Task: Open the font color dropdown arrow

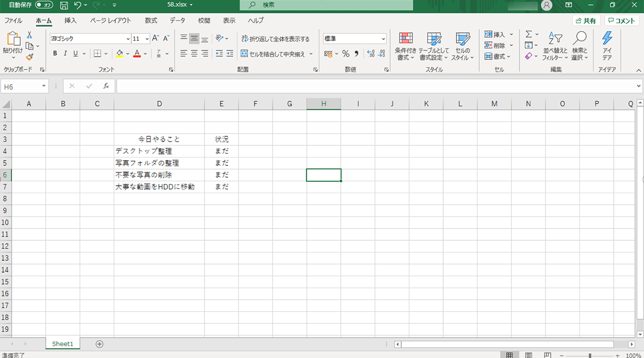Action: tap(145, 54)
